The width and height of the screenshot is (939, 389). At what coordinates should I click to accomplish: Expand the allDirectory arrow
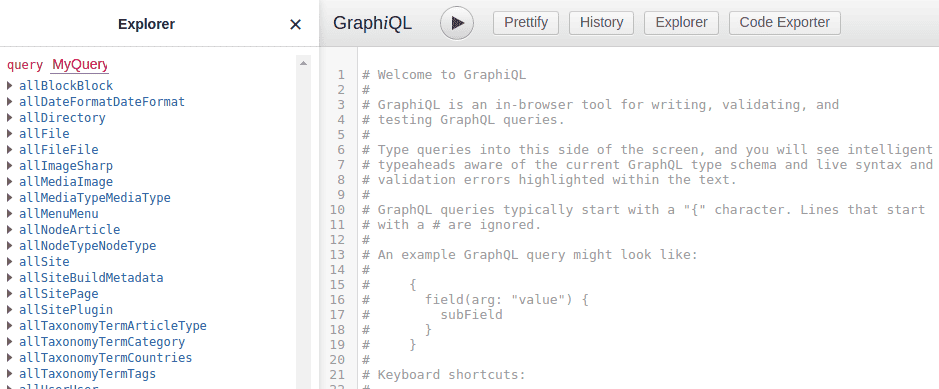pos(10,118)
